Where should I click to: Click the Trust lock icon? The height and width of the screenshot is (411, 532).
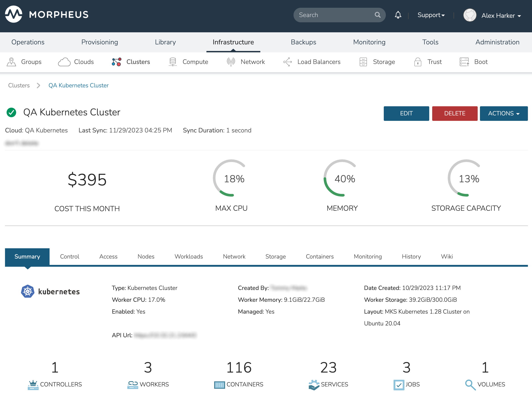tap(417, 62)
